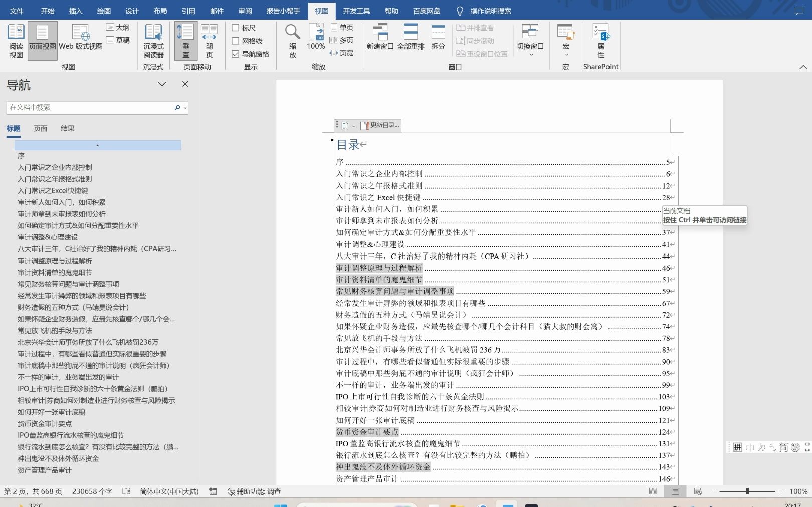The image size is (812, 507).
Task: Go to heading 常见放飞机的手段与方法 in navigation
Action: pos(55,331)
